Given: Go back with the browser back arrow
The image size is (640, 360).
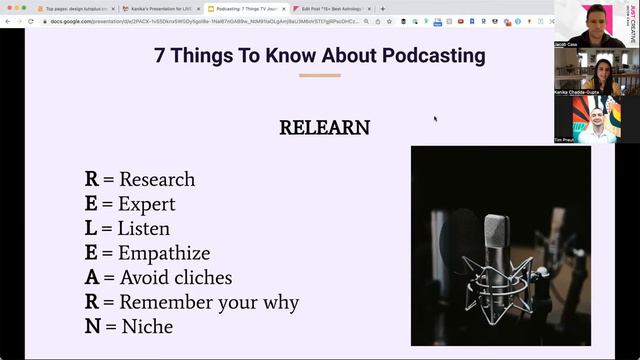Looking at the screenshot, I should pyautogui.click(x=8, y=21).
